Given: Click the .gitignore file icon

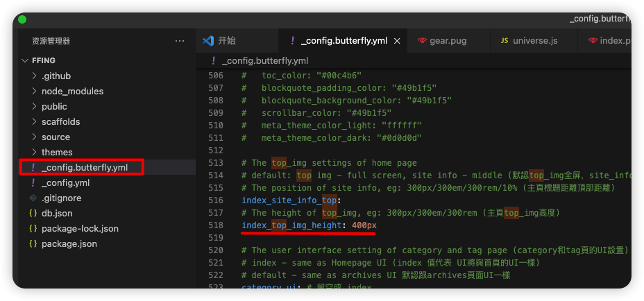Looking at the screenshot, I should (x=33, y=198).
